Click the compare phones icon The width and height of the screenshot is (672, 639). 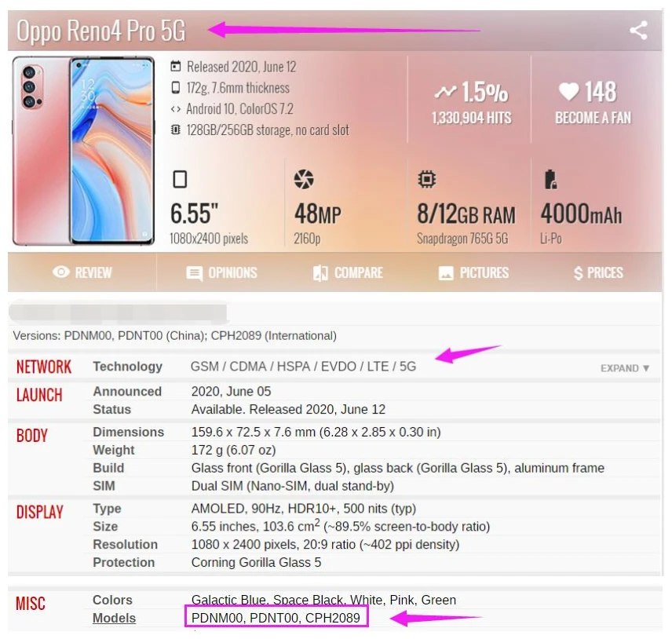pyautogui.click(x=320, y=273)
